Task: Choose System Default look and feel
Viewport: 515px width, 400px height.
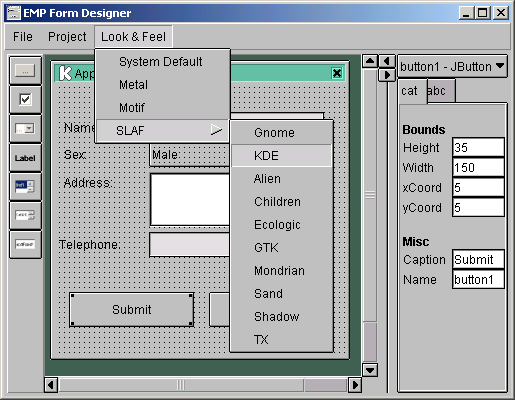Action: point(163,62)
